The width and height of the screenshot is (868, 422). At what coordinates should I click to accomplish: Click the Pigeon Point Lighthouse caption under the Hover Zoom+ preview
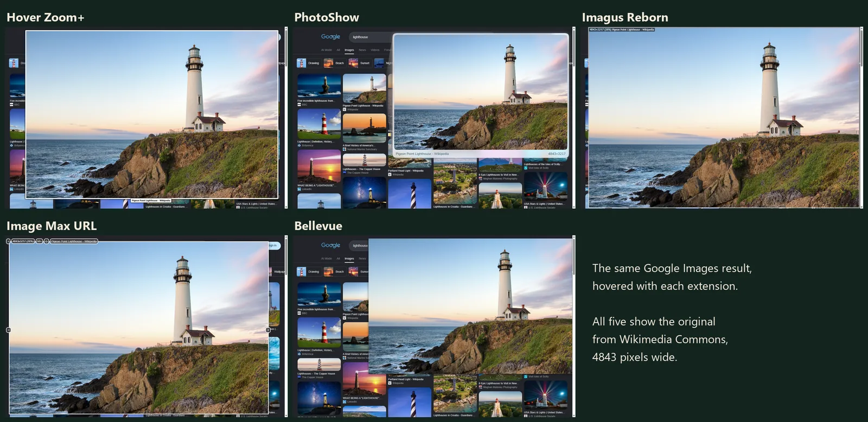coord(151,201)
